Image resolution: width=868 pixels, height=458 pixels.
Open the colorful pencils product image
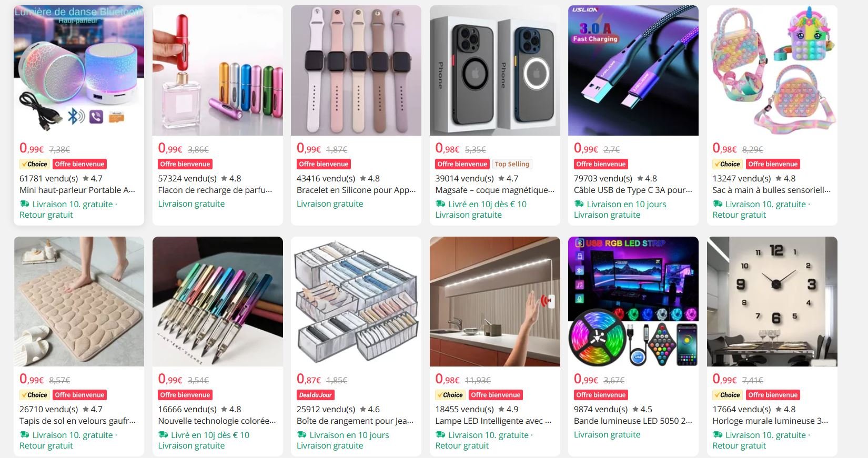pyautogui.click(x=218, y=301)
